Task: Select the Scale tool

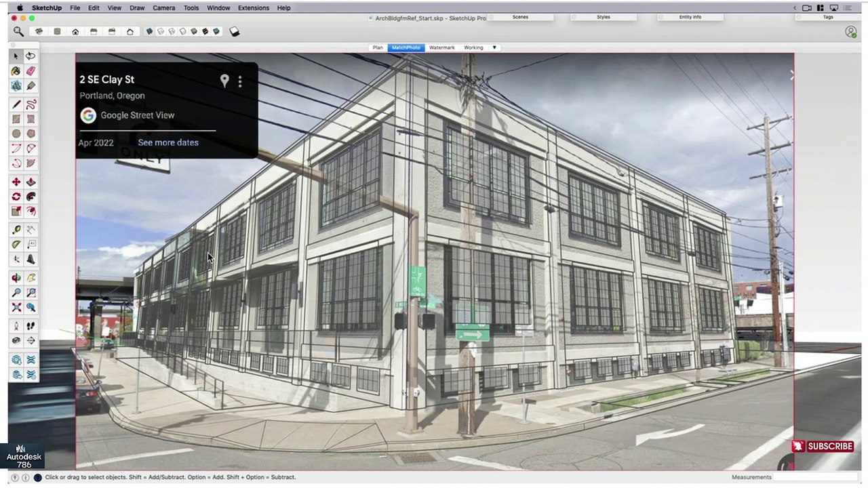Action: point(16,211)
